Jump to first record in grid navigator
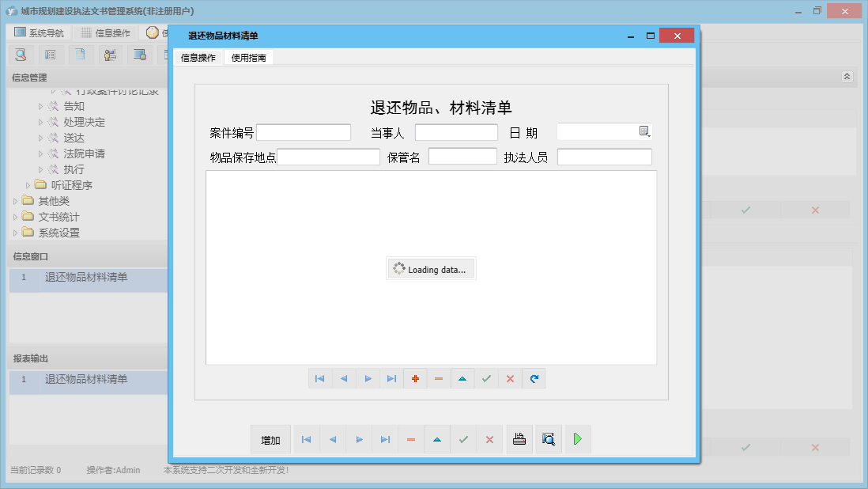The image size is (868, 489). pos(320,379)
